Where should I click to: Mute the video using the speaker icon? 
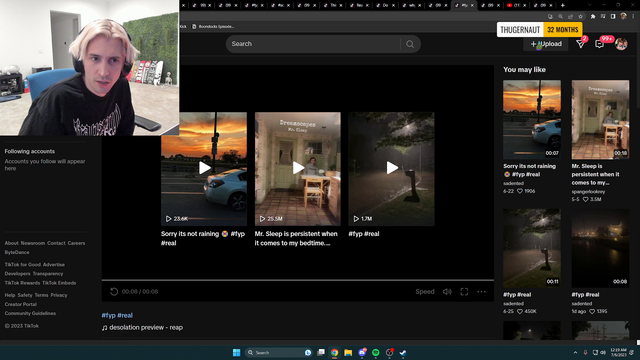(x=447, y=291)
